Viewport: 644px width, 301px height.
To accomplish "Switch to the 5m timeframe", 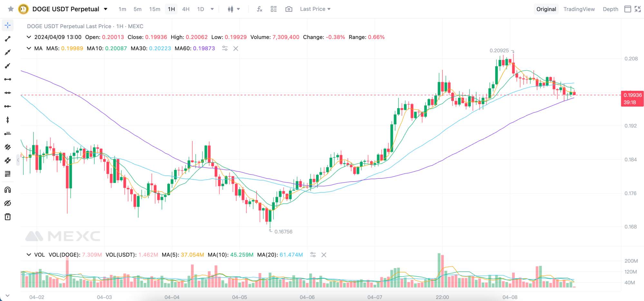I will point(137,9).
